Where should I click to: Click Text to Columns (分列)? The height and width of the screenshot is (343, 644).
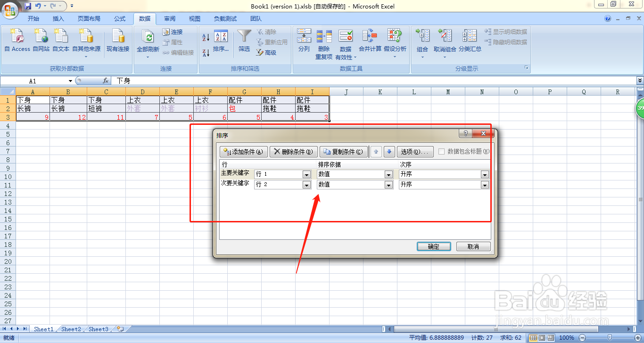(x=304, y=41)
